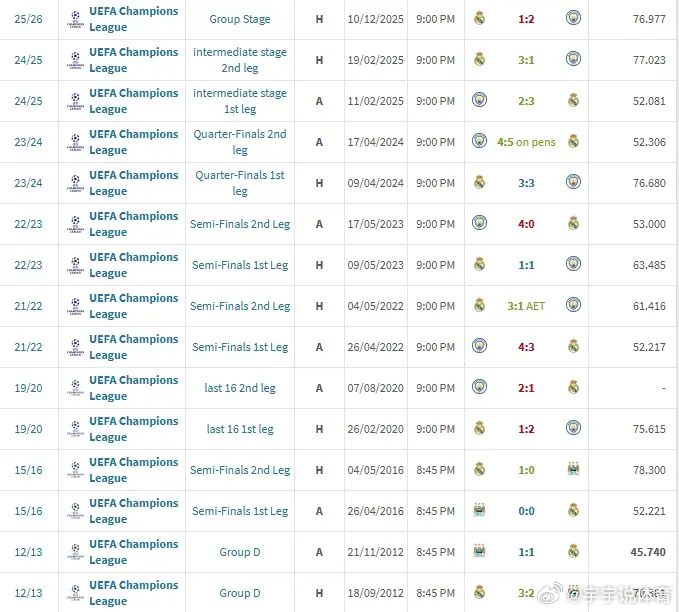The image size is (679, 612).
Task: Click Real Madrid crest before the 3:1 AET score
Action: coord(479,305)
